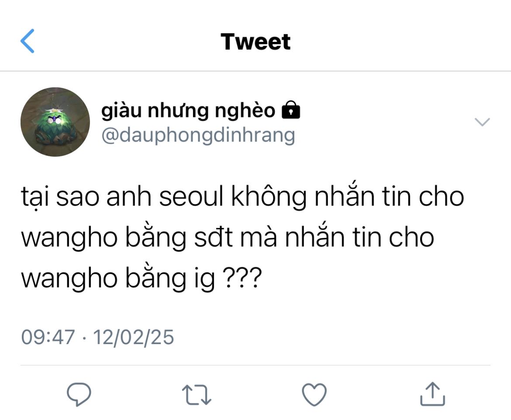Tap the line containing bằng sđt mà
This screenshot has height=420, width=511.
pos(228,238)
